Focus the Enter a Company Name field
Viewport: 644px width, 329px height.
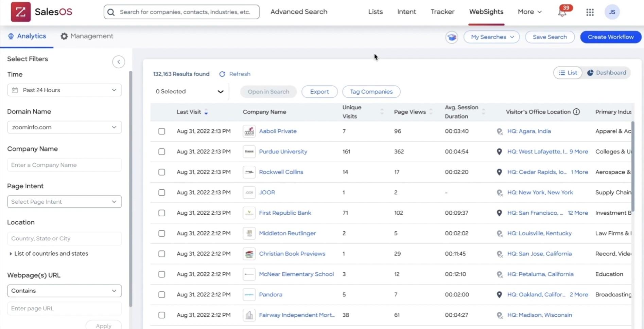(65, 165)
